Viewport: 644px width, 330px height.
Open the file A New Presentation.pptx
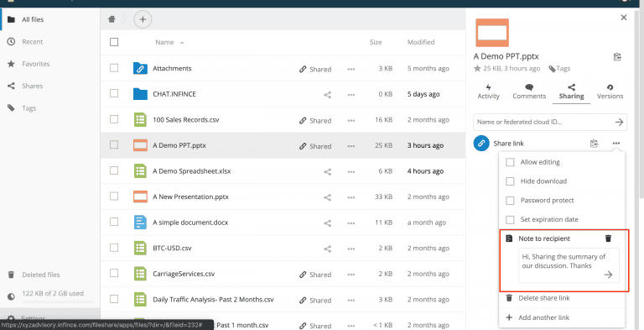click(x=190, y=196)
